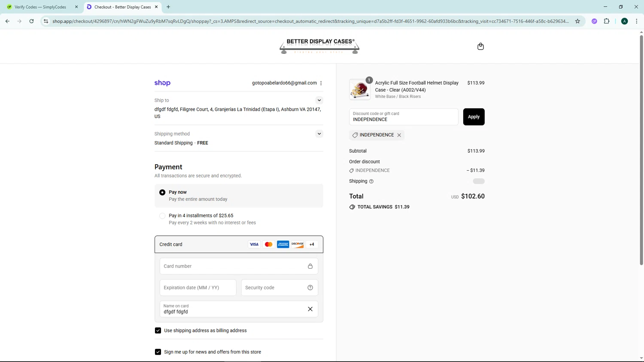Open the browser profile avatar
Viewport: 644px width, 362px height.
pyautogui.click(x=625, y=21)
